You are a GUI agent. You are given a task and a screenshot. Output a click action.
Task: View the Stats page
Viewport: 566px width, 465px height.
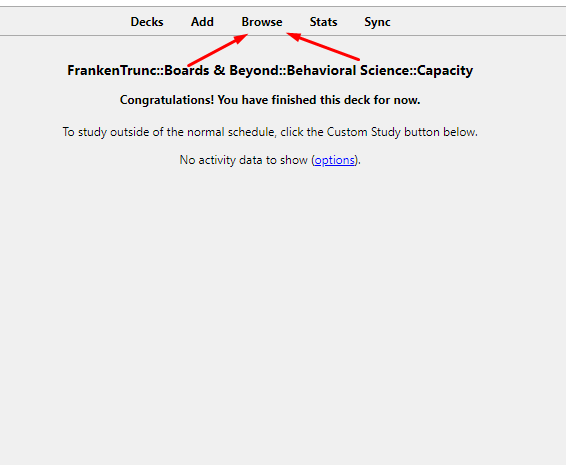323,22
